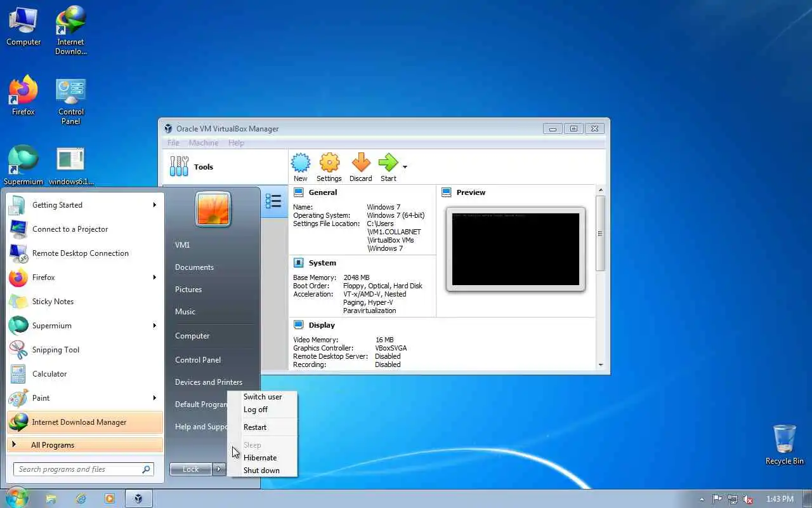
Task: Open the windows6.1 file desktop icon
Action: click(71, 166)
